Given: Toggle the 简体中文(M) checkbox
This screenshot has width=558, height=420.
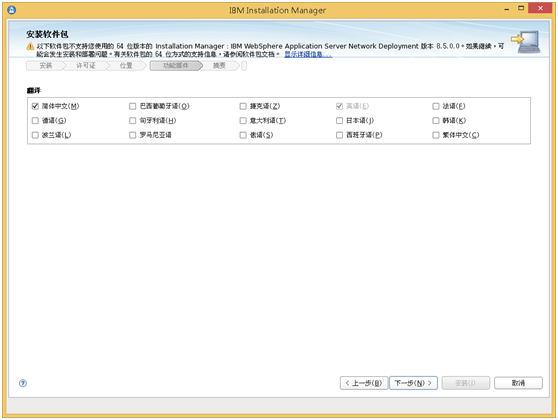Looking at the screenshot, I should (35, 106).
